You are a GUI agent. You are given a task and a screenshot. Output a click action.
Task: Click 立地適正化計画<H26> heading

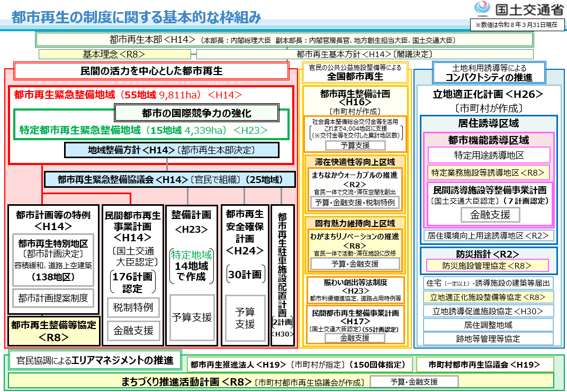tap(488, 94)
